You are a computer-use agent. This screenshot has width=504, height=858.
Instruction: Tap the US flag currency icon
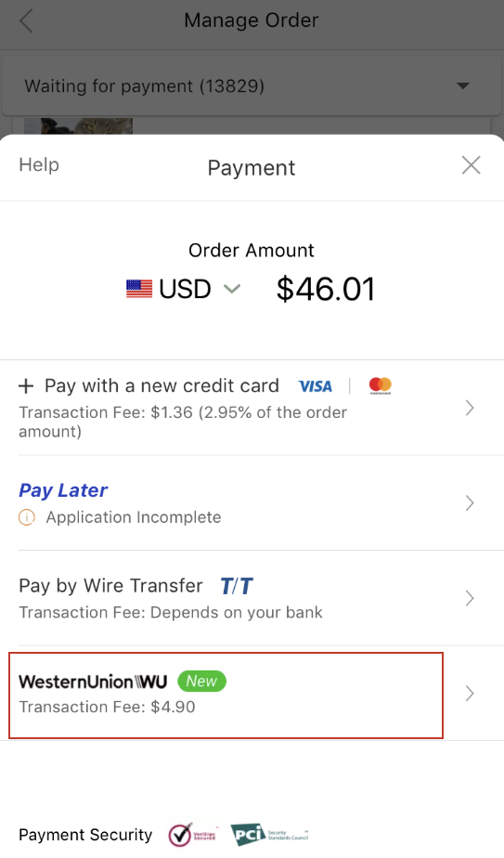click(139, 289)
